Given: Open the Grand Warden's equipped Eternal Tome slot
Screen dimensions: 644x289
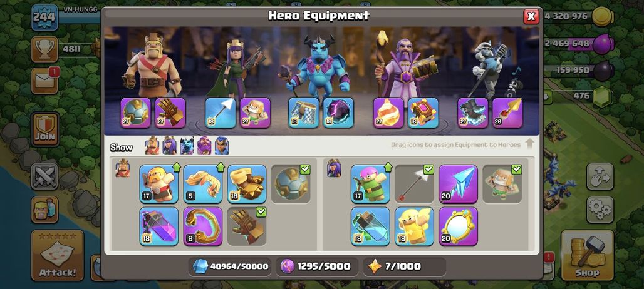Looking at the screenshot, I should pyautogui.click(x=423, y=113).
